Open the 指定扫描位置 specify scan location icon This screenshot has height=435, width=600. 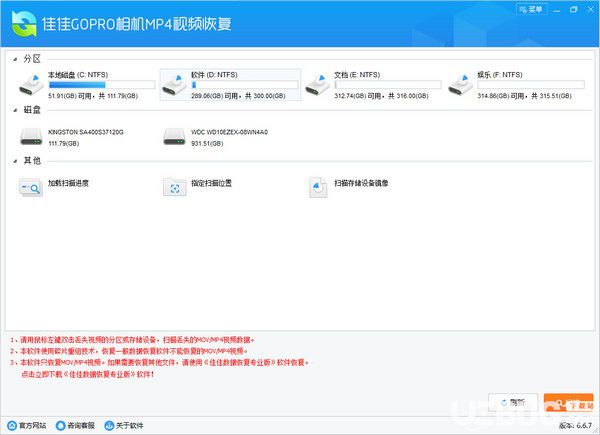coord(174,187)
